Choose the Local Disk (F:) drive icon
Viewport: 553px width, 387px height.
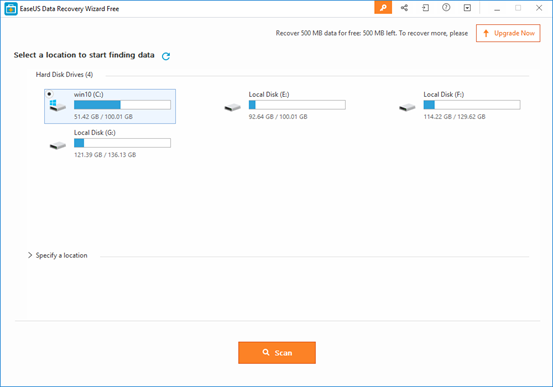pyautogui.click(x=407, y=107)
